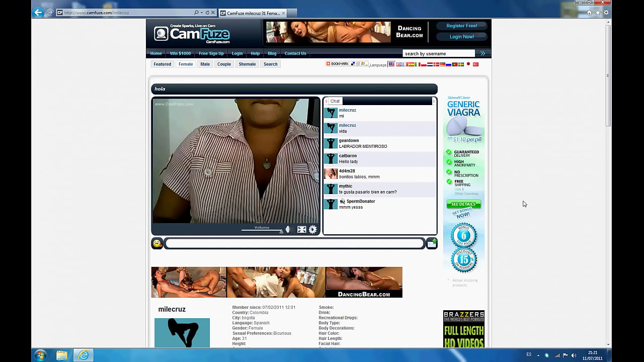Image resolution: width=644 pixels, height=362 pixels.
Task: Click the emoticon smiley beside the chat input
Action: (157, 243)
